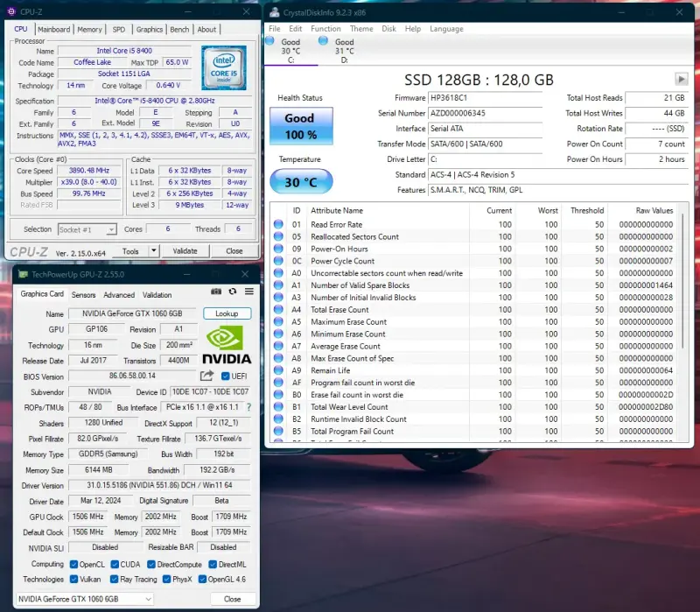700x612 pixels.
Task: Click the Validate button in CPU-Z
Action: point(185,251)
